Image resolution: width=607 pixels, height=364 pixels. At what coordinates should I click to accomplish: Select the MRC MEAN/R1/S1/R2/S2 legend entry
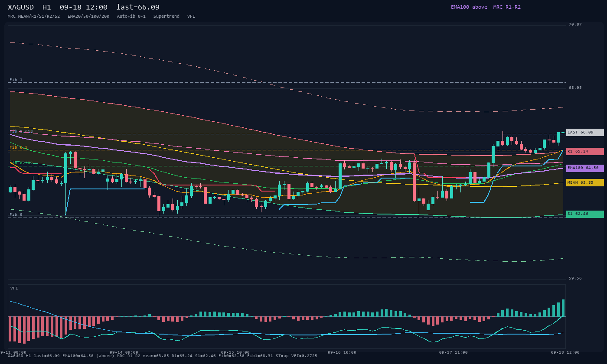34,16
